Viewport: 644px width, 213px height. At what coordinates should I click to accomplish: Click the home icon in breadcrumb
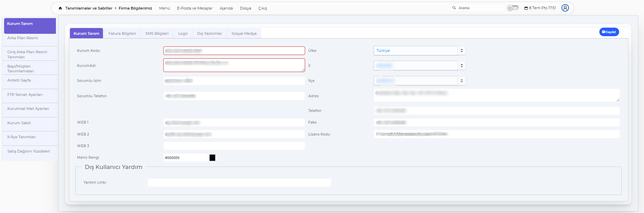(60, 8)
